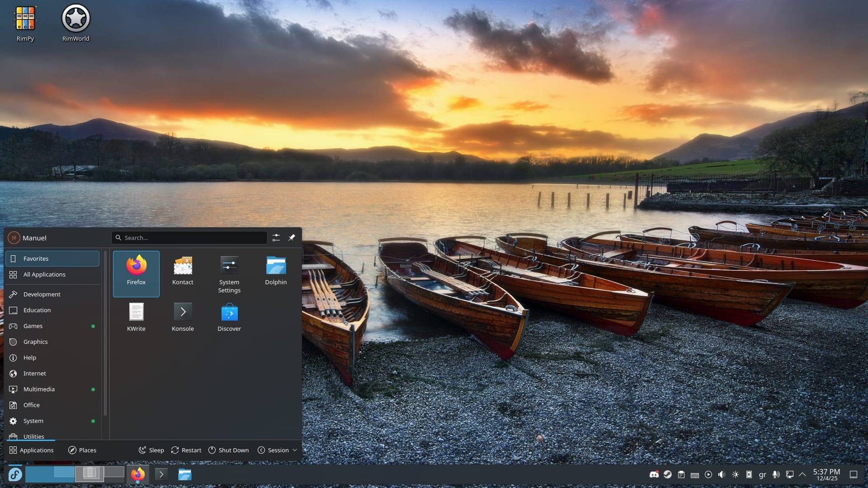Expand the Session options dropdown
868x488 pixels.
click(278, 450)
